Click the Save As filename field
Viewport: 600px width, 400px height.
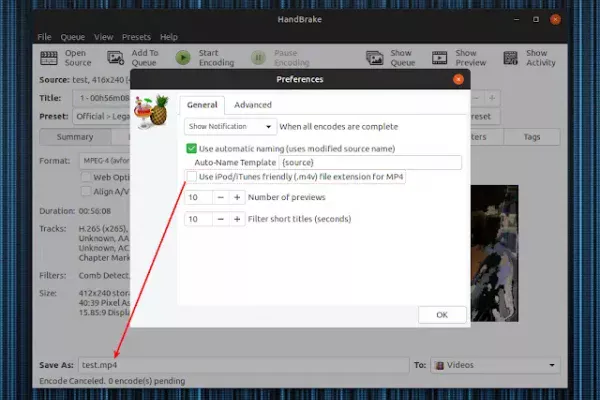click(244, 365)
